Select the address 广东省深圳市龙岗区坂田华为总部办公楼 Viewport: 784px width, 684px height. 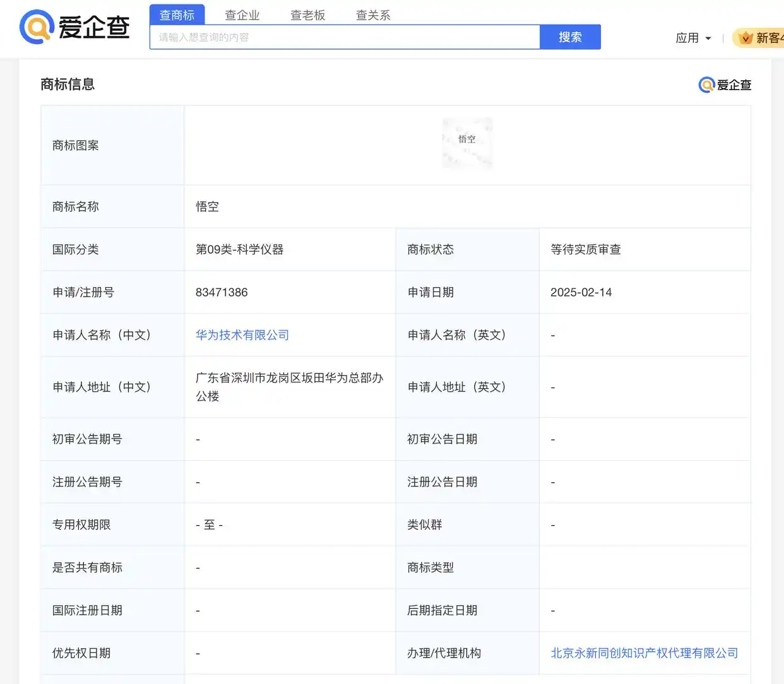289,387
